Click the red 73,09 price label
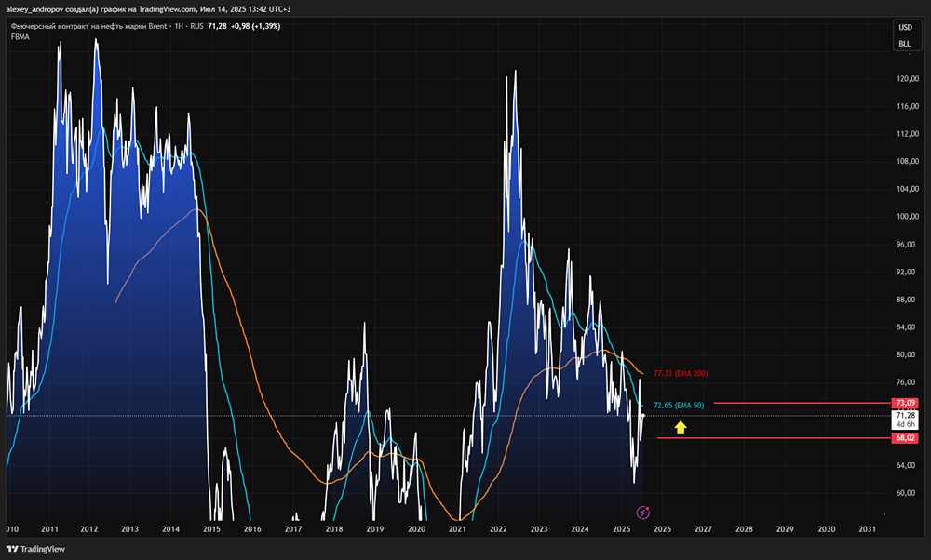Viewport: 931px width, 560px height. pos(906,403)
